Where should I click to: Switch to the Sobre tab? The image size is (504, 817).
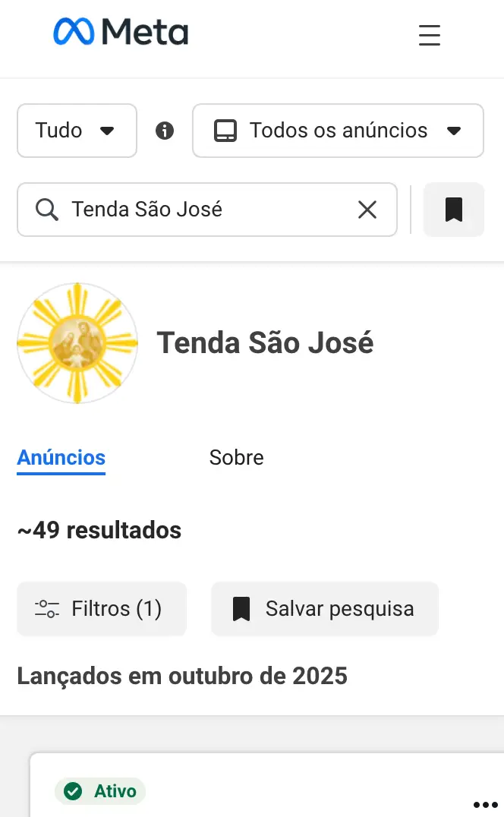coord(236,457)
